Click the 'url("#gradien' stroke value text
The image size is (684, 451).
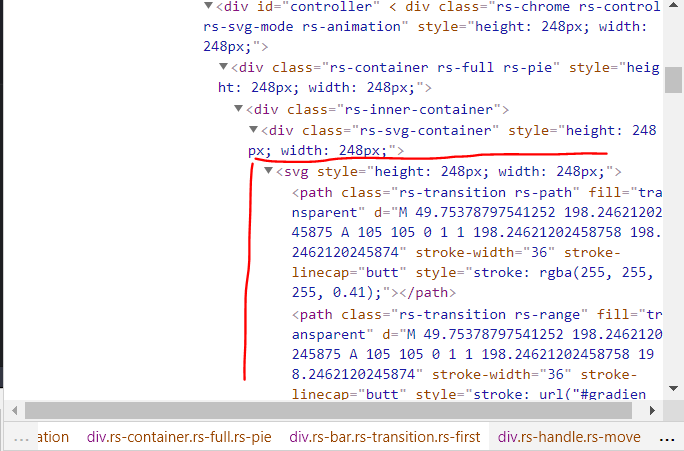[x=593, y=394]
